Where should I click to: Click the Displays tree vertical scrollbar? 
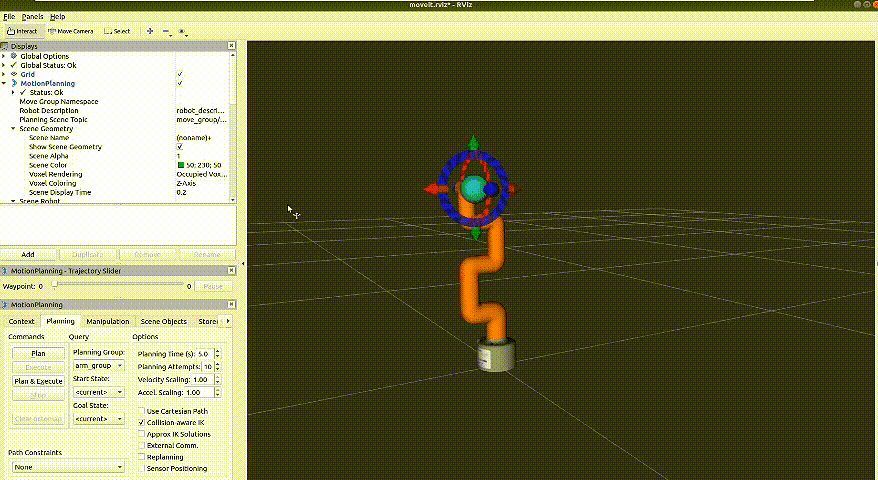232,128
